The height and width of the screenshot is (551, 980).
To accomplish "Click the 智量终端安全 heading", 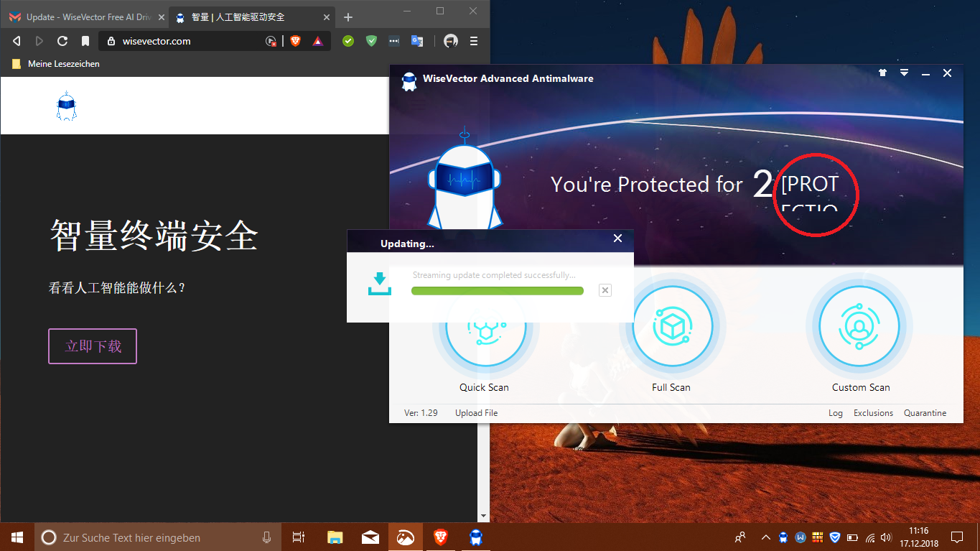I will coord(154,235).
